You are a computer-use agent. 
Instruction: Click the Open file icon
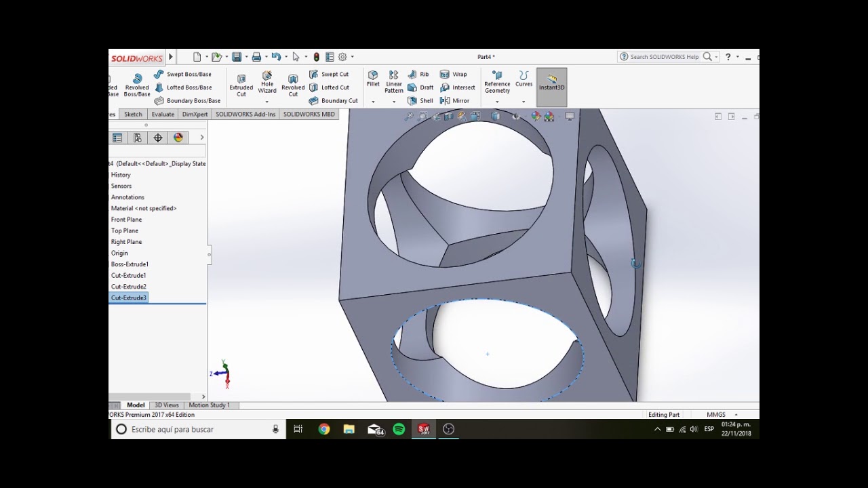pos(216,57)
